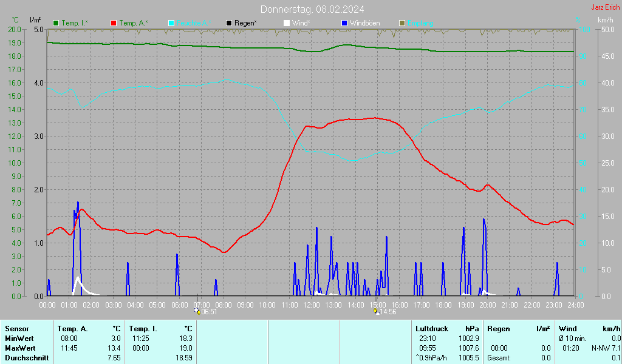The width and height of the screenshot is (622, 364).
Task: Click the 'Wind*' legend label
Action: [x=301, y=24]
